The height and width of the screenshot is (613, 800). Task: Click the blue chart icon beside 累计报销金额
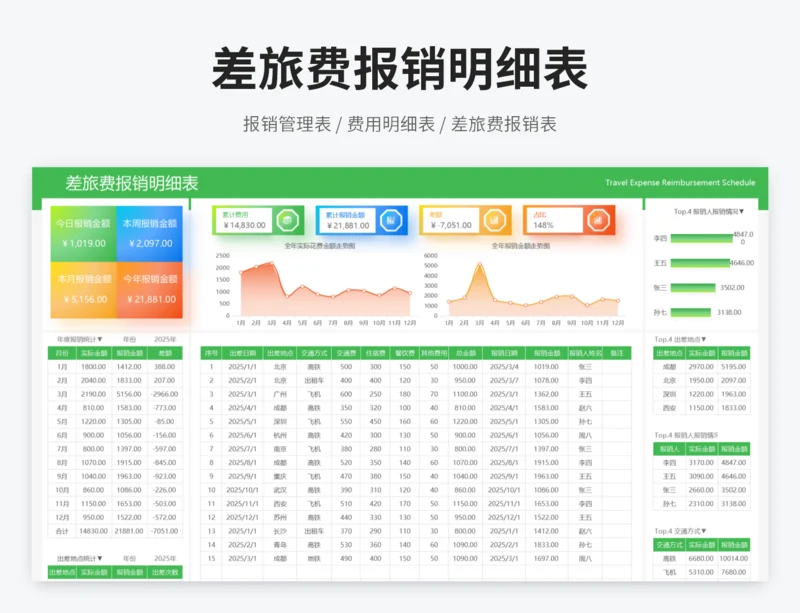[x=391, y=220]
